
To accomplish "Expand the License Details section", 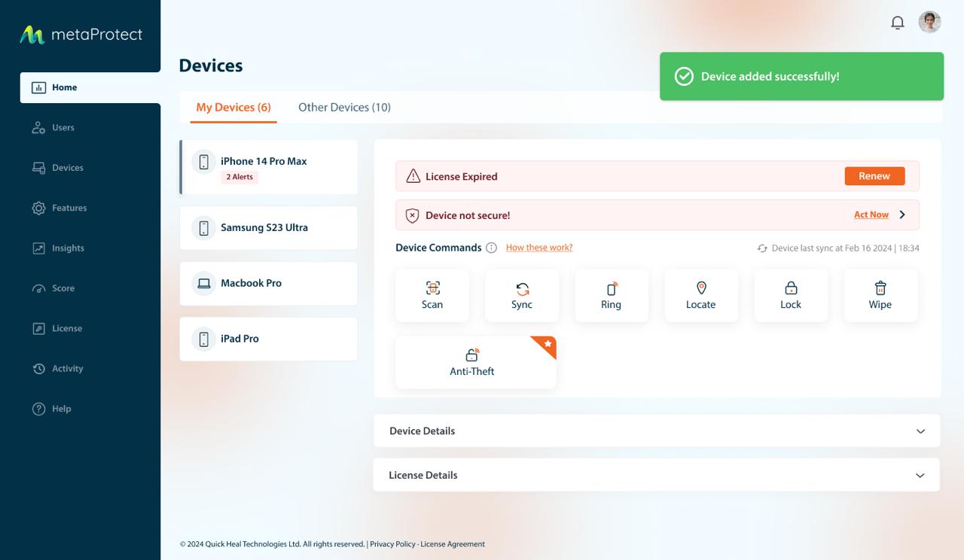I will [x=920, y=476].
